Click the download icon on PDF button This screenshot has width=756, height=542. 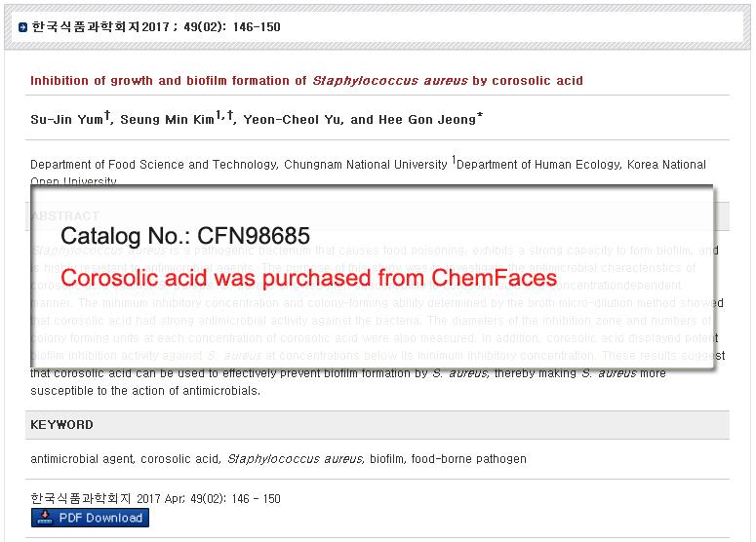44,518
